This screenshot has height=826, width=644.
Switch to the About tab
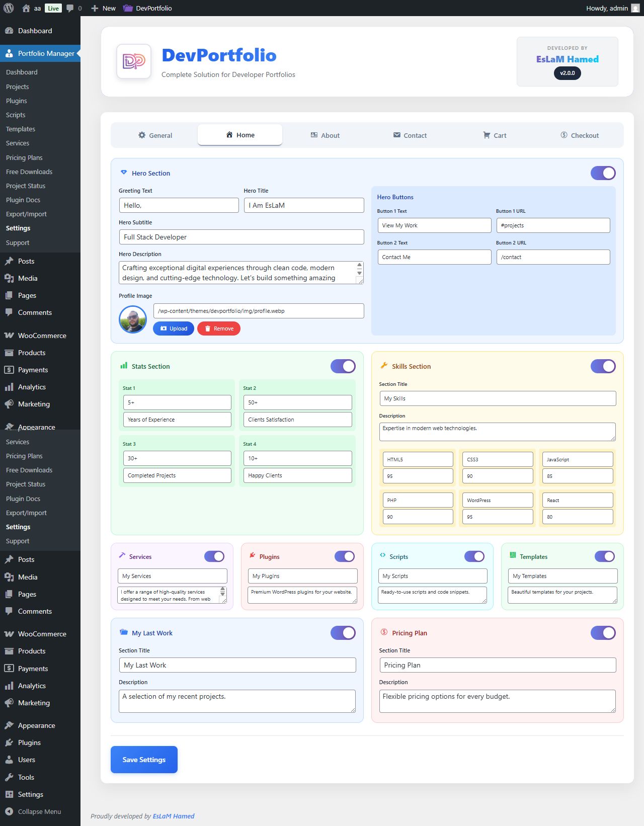(325, 135)
